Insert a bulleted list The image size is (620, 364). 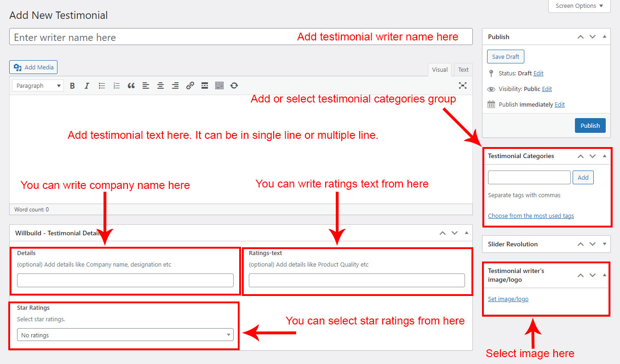point(102,85)
